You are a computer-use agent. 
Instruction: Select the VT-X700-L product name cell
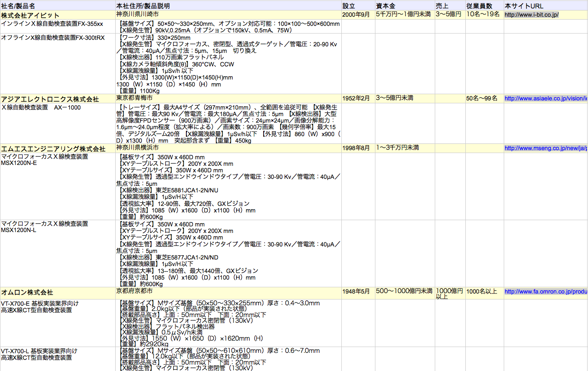click(58, 359)
